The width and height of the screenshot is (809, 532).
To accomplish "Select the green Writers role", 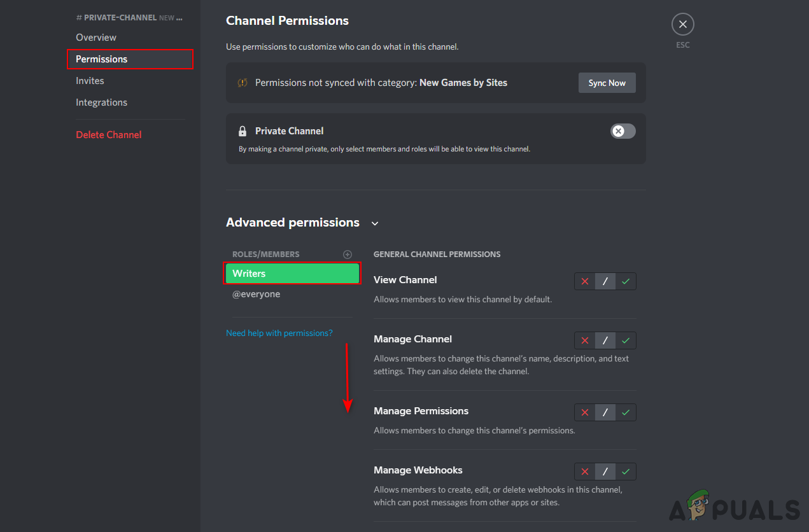I will (x=293, y=274).
